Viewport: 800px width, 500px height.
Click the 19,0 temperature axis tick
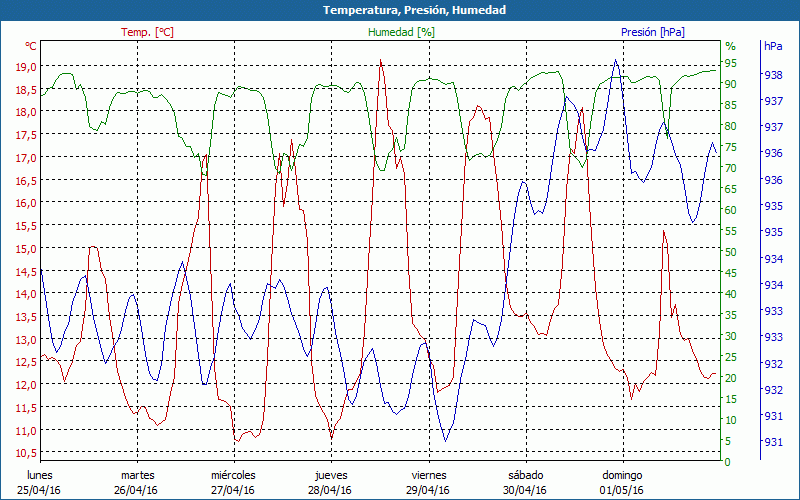coord(26,67)
